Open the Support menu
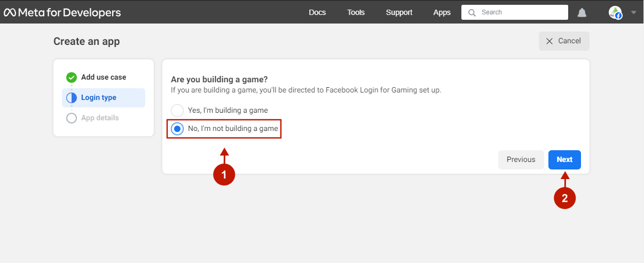The height and width of the screenshot is (263, 644). pos(399,12)
